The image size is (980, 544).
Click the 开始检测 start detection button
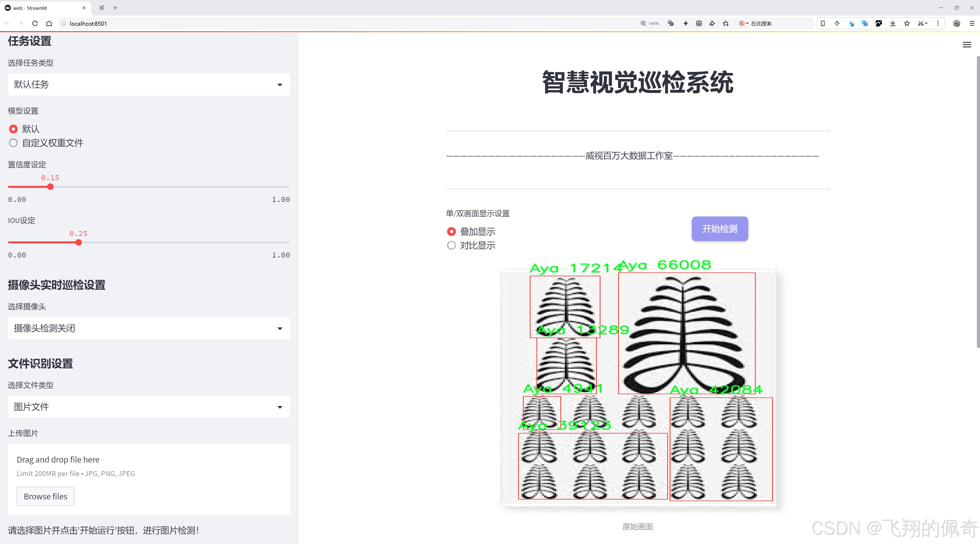click(720, 229)
